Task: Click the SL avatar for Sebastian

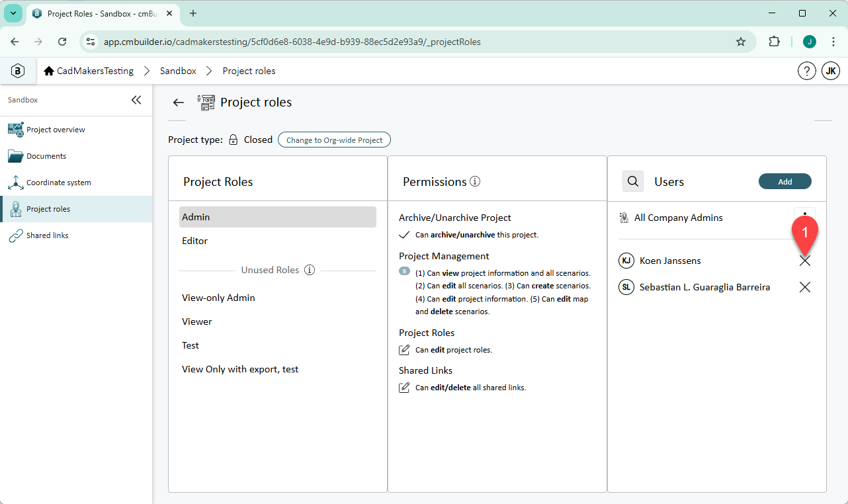Action: [x=626, y=287]
